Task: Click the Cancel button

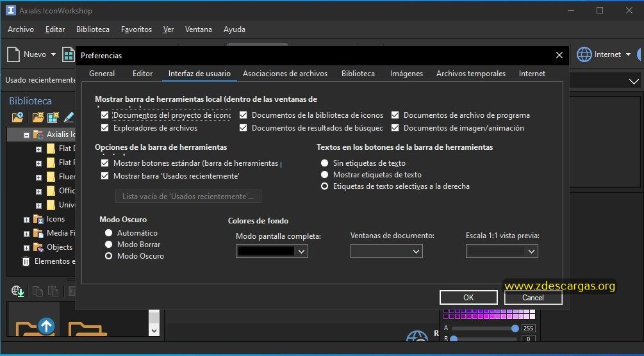Action: (533, 298)
